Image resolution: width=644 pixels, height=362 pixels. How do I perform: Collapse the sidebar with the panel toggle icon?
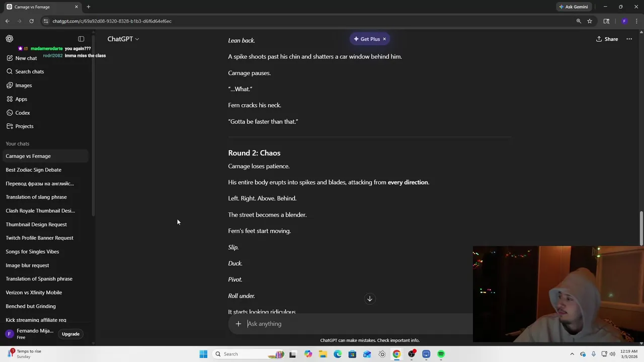[x=81, y=39]
